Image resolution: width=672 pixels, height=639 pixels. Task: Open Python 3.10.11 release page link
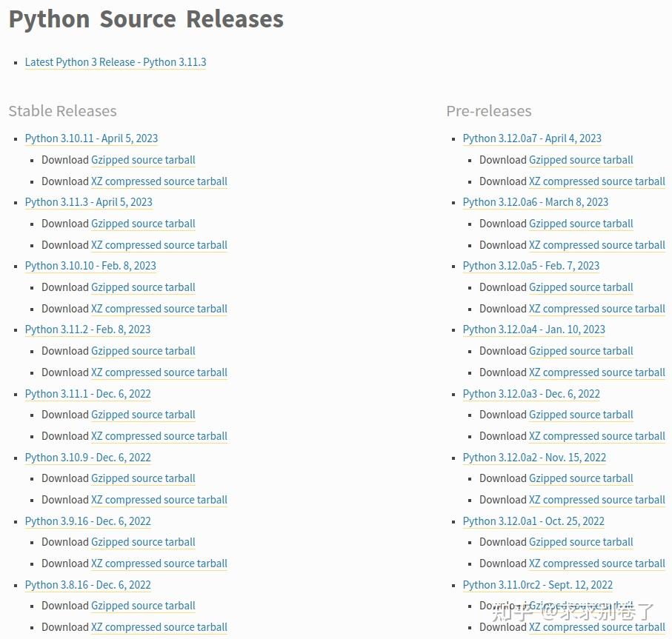91,138
